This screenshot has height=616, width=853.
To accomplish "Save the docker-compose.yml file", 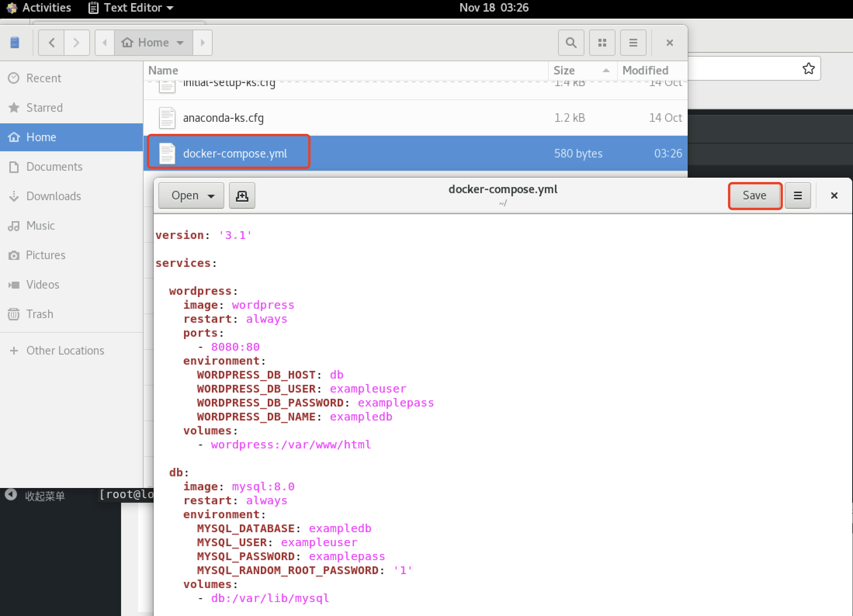I will pyautogui.click(x=754, y=196).
